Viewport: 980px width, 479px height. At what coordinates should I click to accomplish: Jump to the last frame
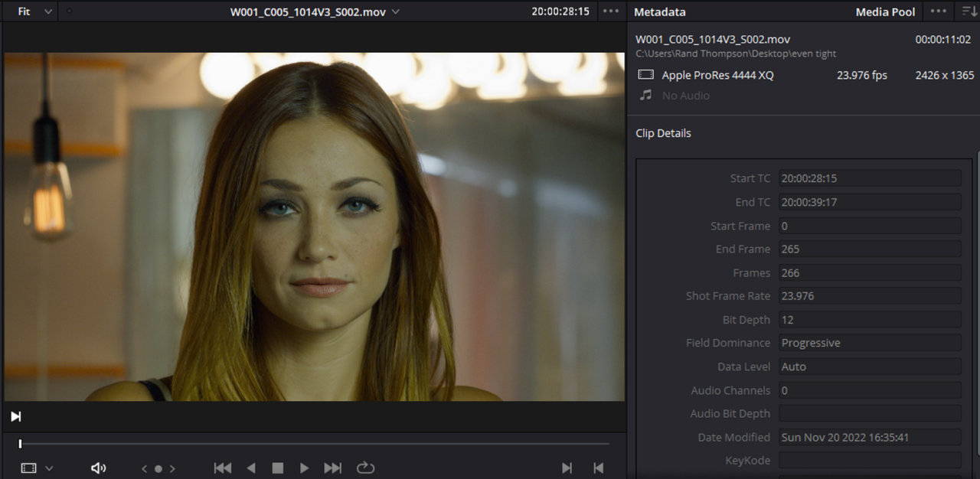333,468
